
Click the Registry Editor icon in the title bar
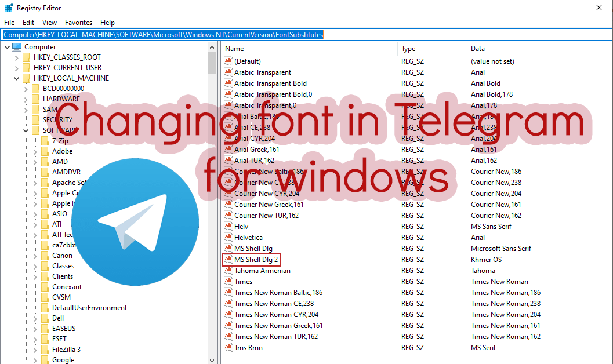tap(9, 8)
